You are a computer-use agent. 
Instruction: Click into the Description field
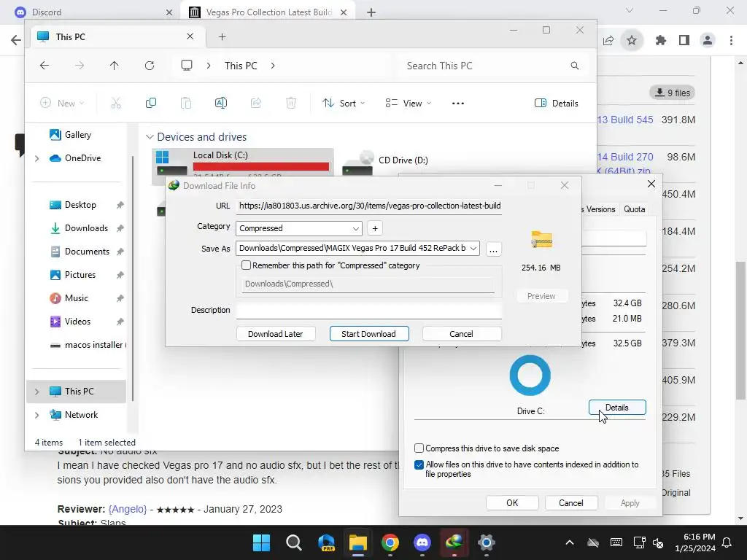pos(368,311)
